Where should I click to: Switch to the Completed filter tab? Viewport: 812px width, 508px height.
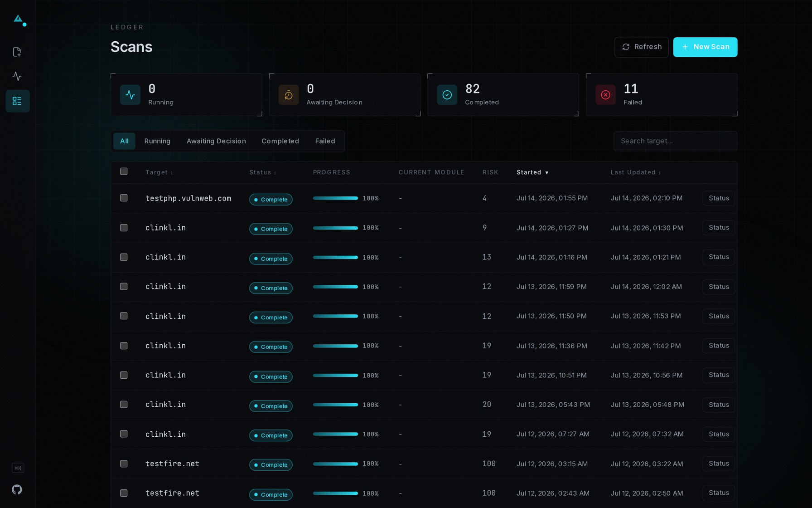pos(280,141)
